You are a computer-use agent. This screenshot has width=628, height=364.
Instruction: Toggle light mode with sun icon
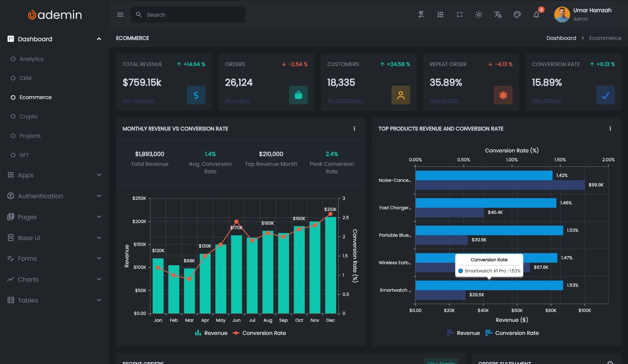(x=479, y=15)
